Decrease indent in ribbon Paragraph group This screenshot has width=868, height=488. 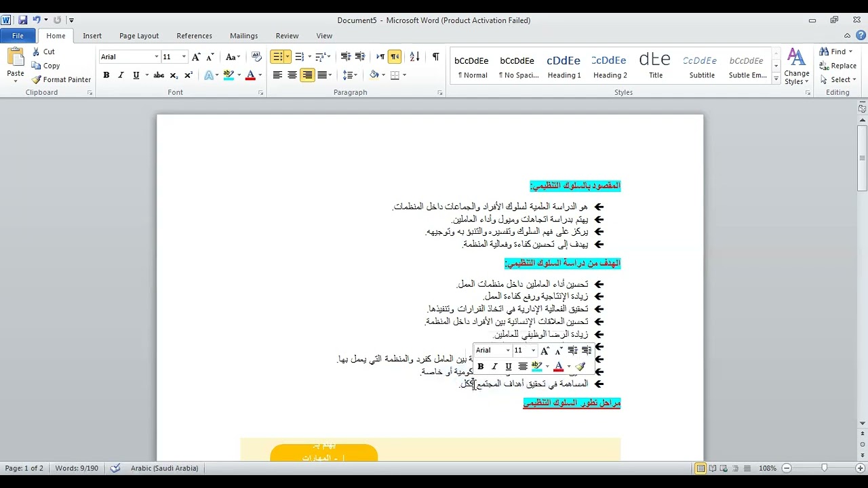345,57
